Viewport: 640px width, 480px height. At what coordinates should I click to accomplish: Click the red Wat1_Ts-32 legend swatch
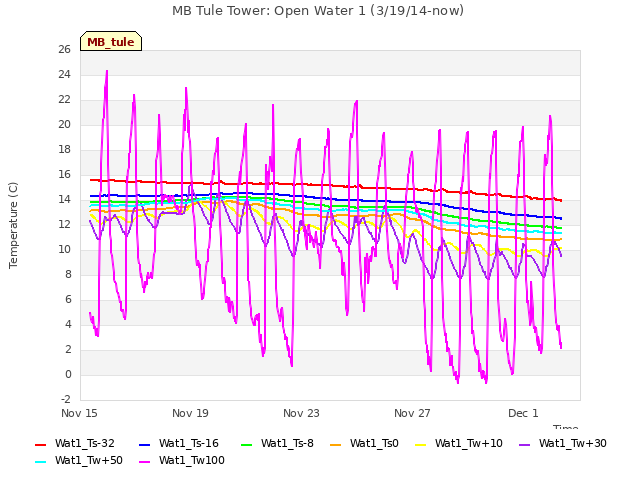[x=40, y=444]
